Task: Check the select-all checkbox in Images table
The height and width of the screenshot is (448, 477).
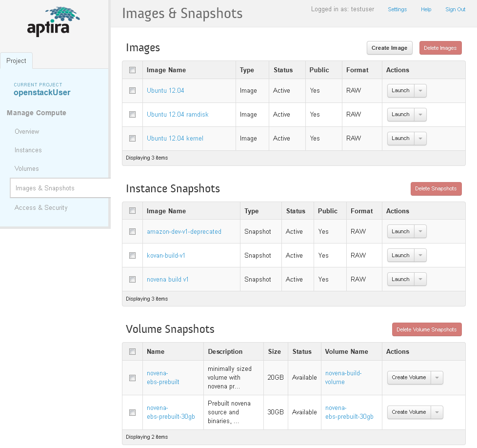Action: point(132,70)
